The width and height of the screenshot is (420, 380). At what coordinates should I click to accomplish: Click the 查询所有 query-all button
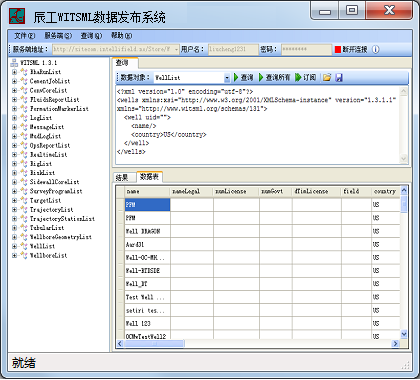pos(275,78)
